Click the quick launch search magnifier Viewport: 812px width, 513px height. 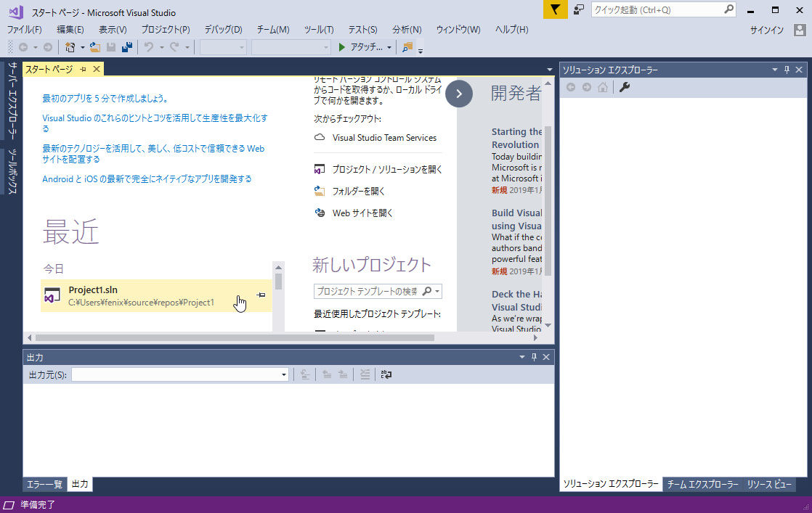coord(728,9)
